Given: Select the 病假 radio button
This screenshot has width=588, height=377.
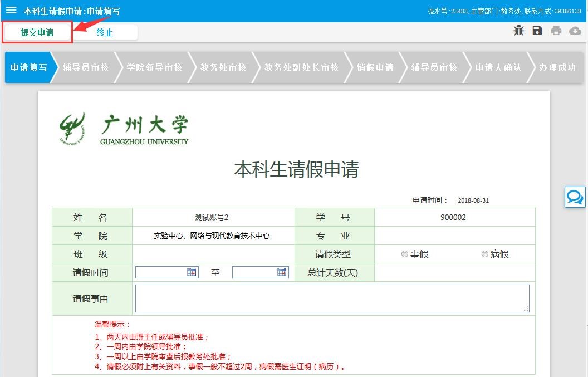Looking at the screenshot, I should [x=485, y=254].
